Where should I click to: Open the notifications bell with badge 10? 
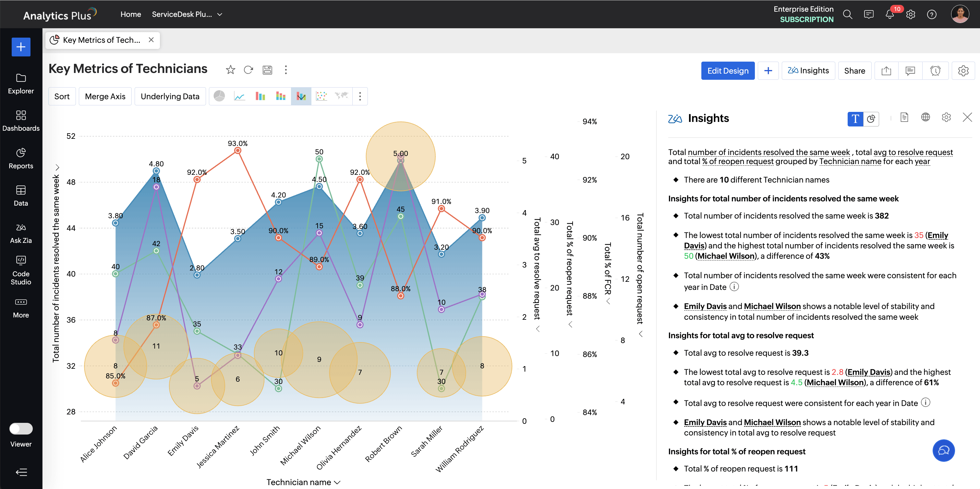pos(890,14)
